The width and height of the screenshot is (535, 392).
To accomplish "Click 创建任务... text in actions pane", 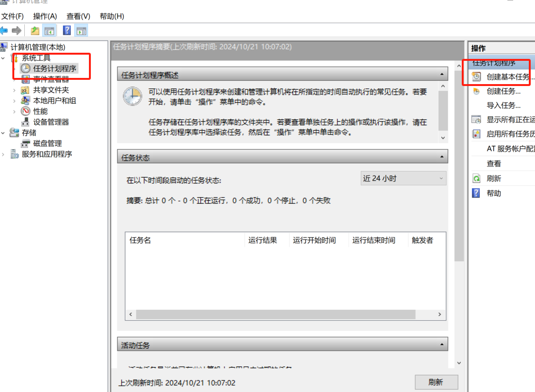I will click(503, 91).
